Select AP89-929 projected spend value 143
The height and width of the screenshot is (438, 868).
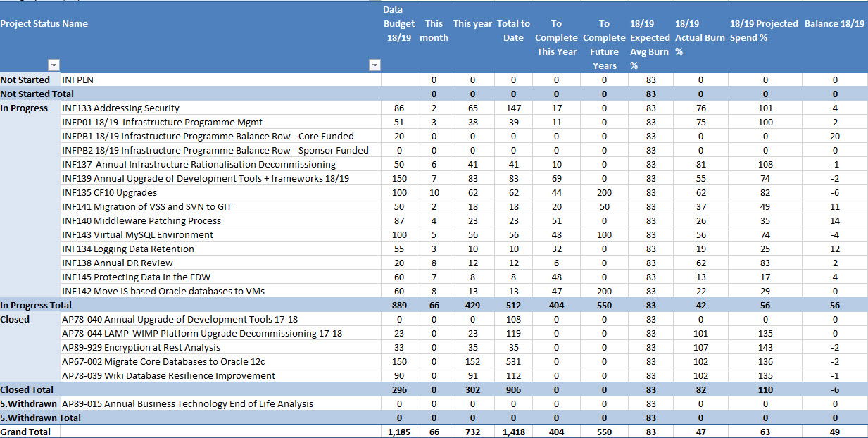tap(765, 347)
